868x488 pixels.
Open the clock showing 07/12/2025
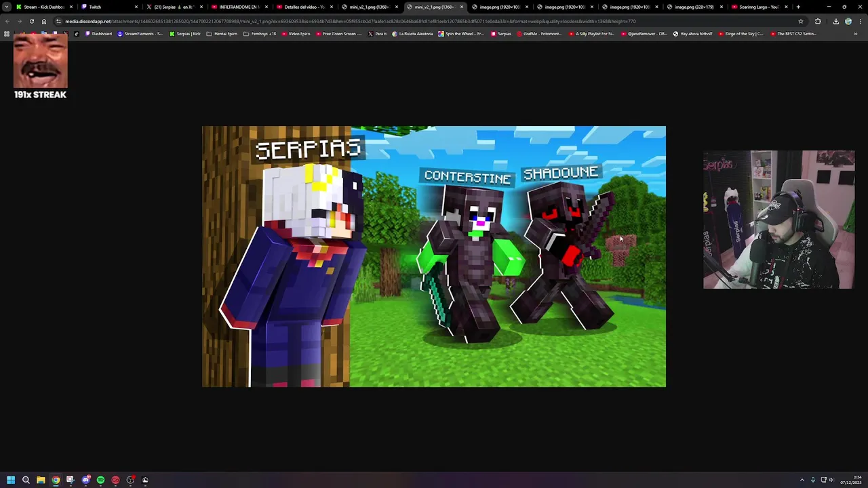pos(852,480)
